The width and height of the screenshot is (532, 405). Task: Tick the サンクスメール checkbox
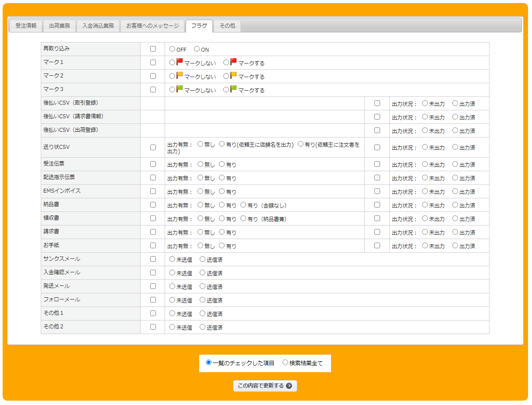153,259
